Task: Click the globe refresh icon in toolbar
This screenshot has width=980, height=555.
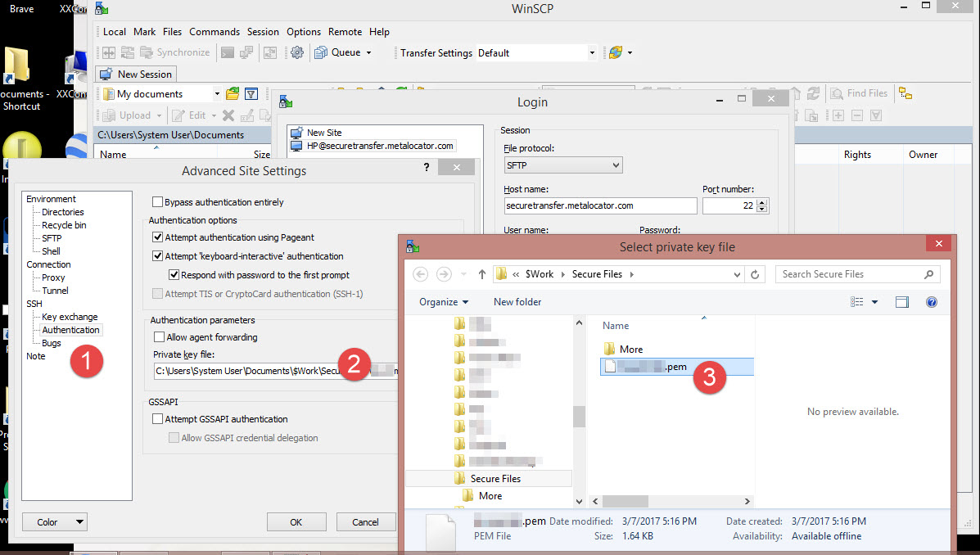Action: (x=616, y=52)
